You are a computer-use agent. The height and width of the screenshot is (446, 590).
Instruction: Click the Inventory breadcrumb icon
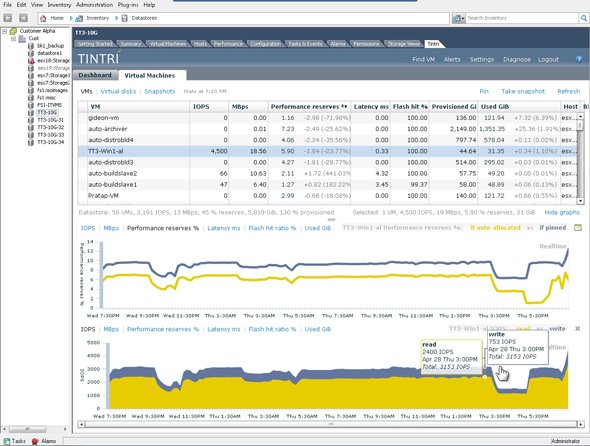(79, 18)
